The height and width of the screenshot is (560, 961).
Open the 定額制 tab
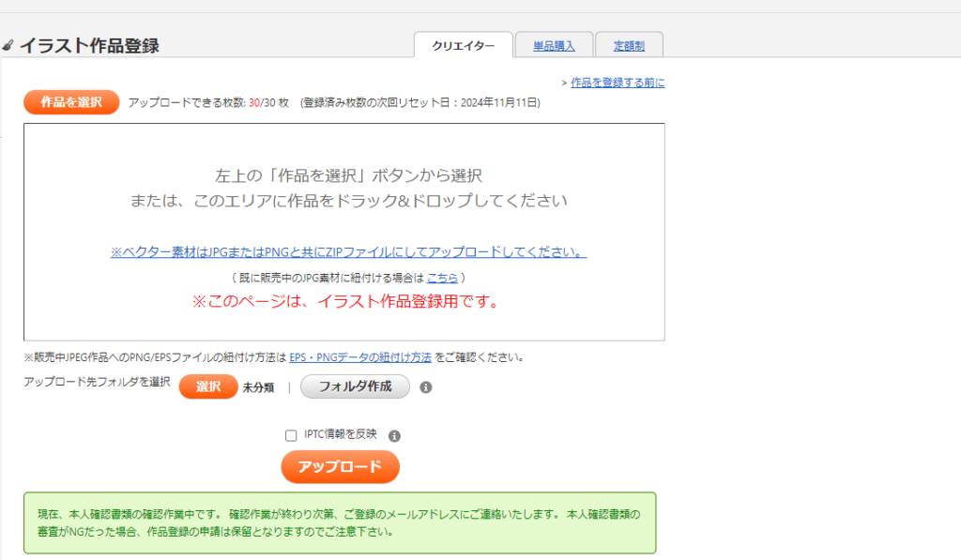click(629, 45)
